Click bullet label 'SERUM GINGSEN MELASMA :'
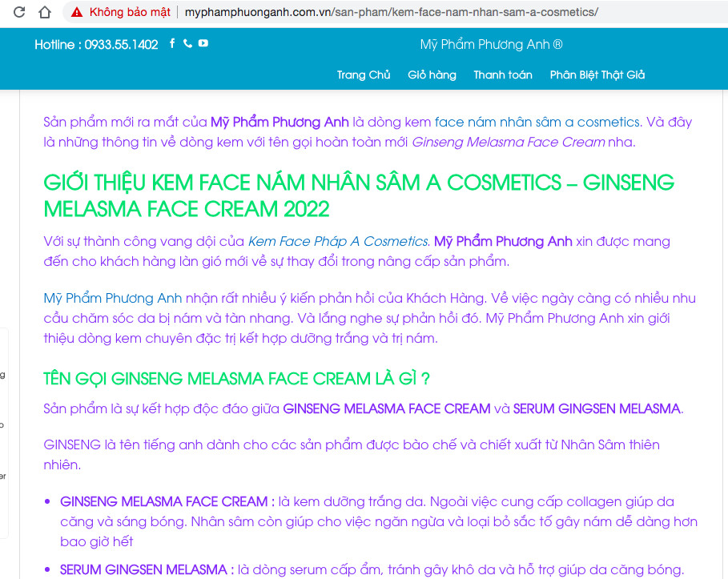The width and height of the screenshot is (728, 579). (x=147, y=569)
